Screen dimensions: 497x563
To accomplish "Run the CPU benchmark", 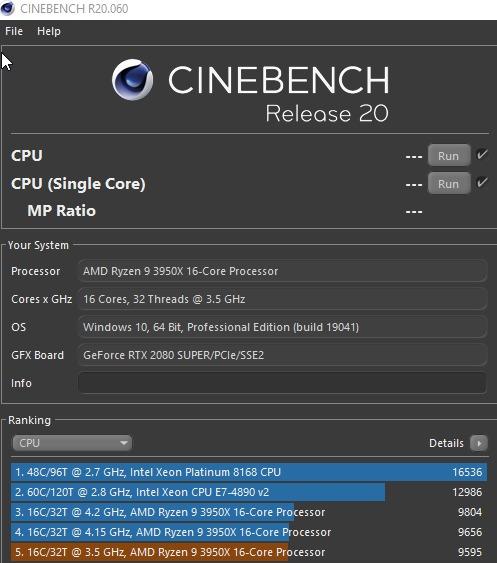I will point(449,155).
